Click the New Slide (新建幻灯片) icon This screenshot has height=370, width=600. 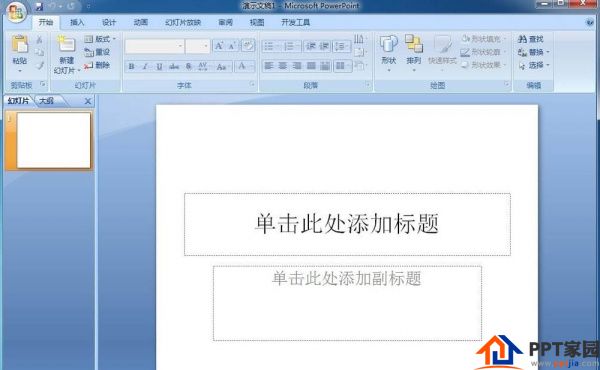(66, 44)
